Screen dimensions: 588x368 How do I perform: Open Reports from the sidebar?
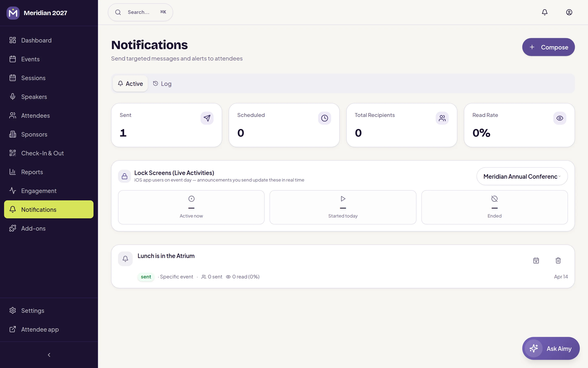click(x=49, y=172)
